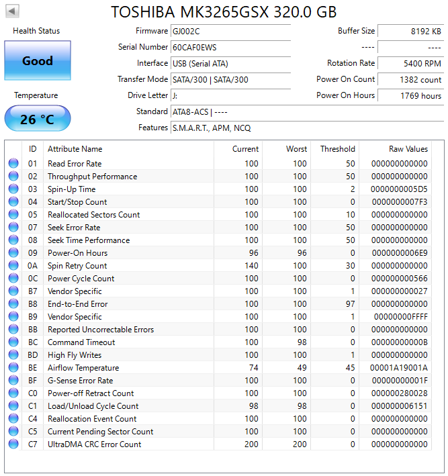Click the ID column header

(x=32, y=149)
